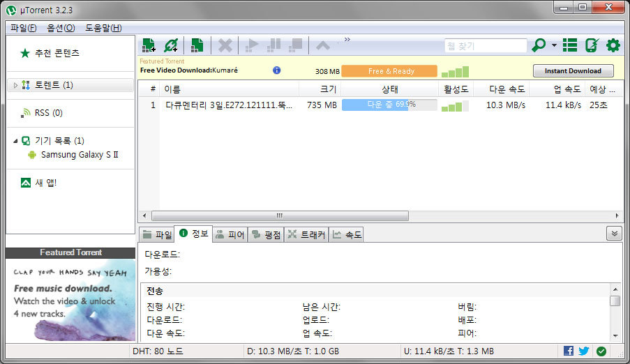The width and height of the screenshot is (630, 364).
Task: Click torrent row health bars
Action: (455, 106)
